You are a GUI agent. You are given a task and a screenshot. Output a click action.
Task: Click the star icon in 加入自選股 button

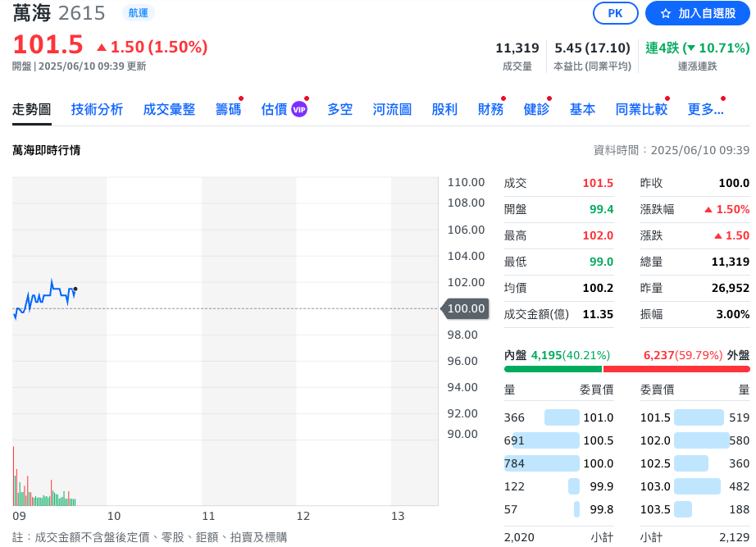pyautogui.click(x=666, y=13)
